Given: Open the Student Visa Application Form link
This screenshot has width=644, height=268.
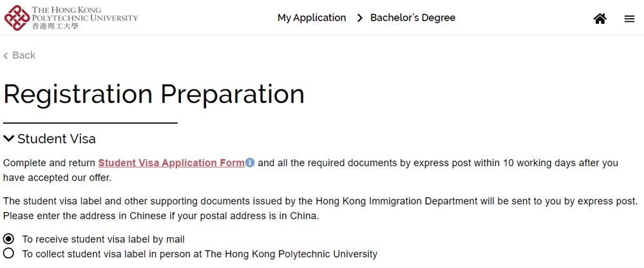Looking at the screenshot, I should pyautogui.click(x=171, y=163).
